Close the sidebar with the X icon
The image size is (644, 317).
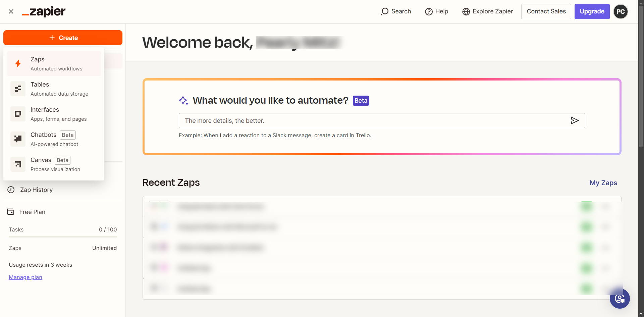pyautogui.click(x=11, y=11)
